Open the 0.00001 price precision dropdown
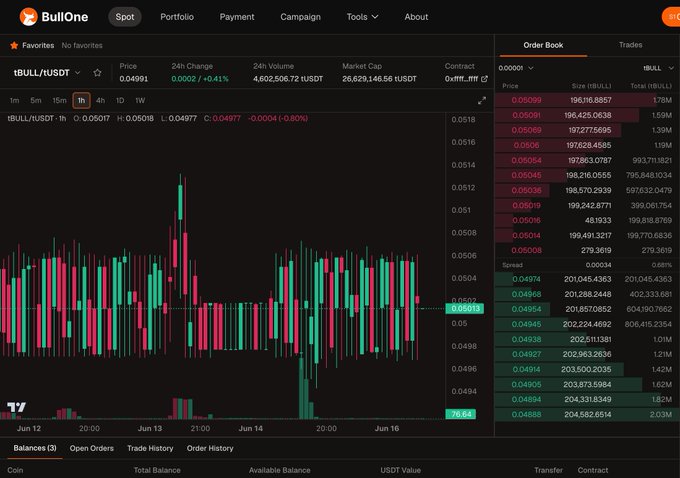 pyautogui.click(x=516, y=68)
